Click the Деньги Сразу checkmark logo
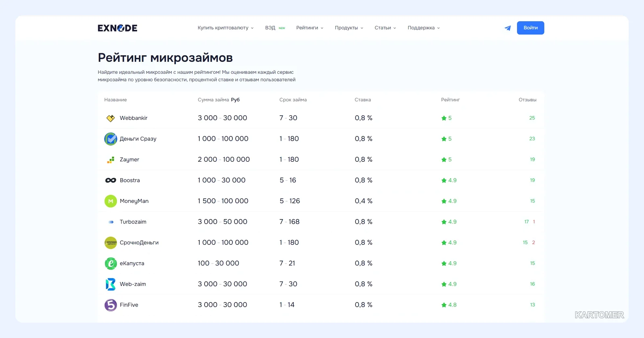644x338 pixels. click(111, 139)
